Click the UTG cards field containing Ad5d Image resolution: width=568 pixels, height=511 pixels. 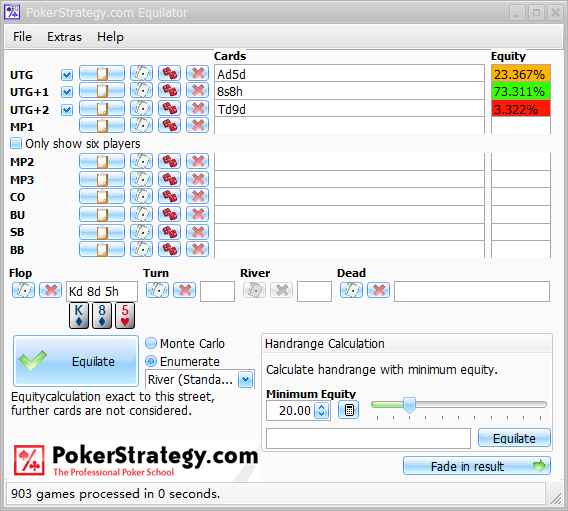tap(349, 74)
